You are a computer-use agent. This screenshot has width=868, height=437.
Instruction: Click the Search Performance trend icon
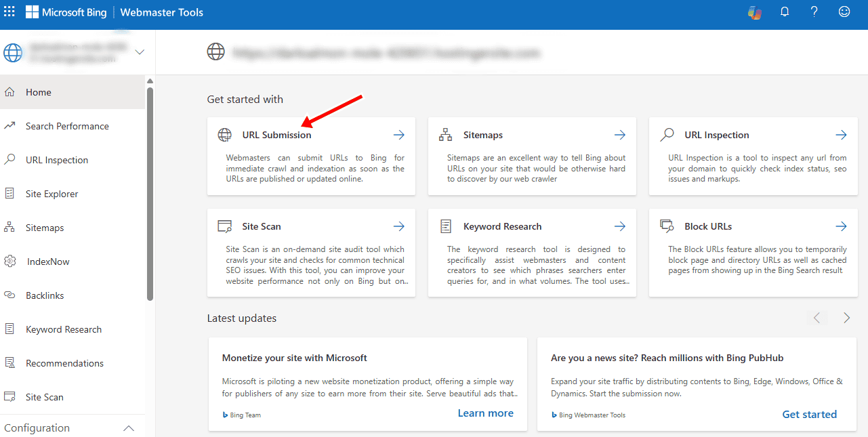tap(9, 126)
